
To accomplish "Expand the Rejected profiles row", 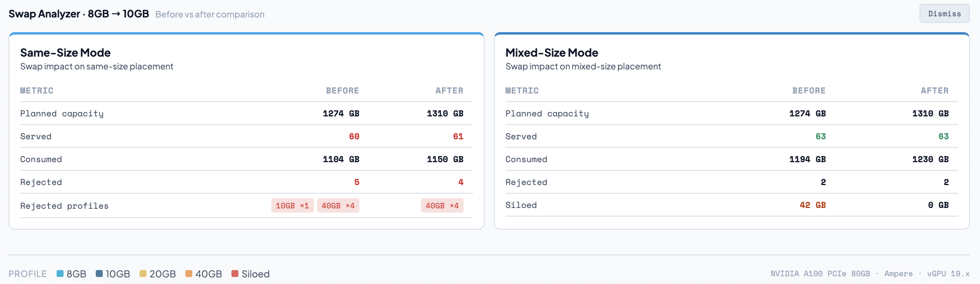I will coord(64,206).
